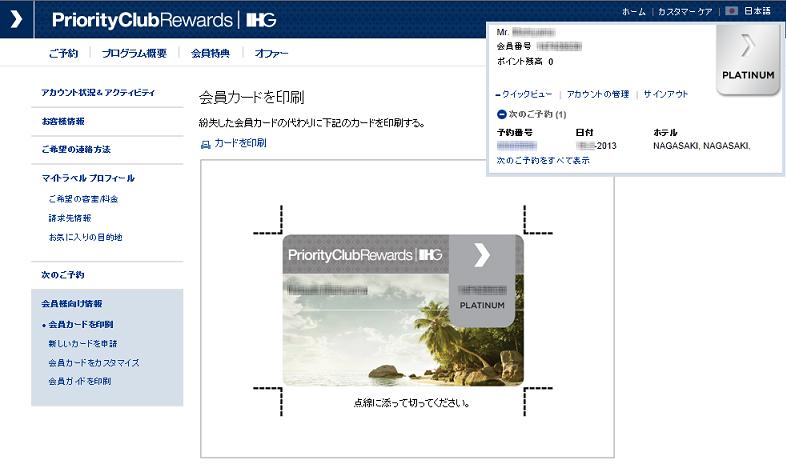The image size is (786, 464).
Task: Click the PLATINUM membership badge
Action: 747,60
